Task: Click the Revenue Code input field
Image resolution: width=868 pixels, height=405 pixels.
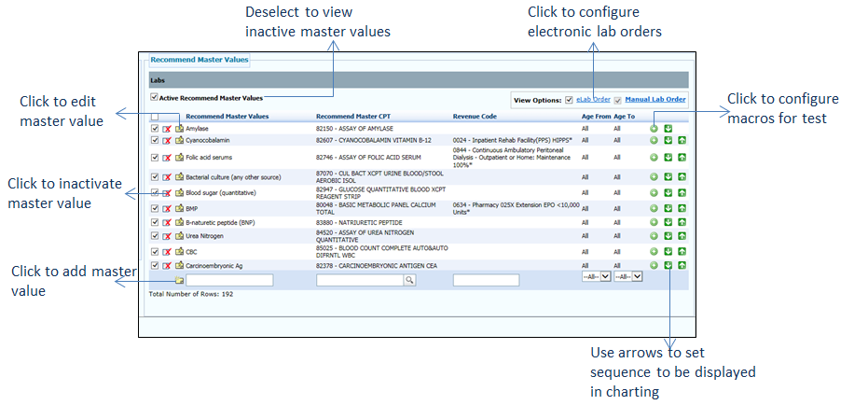Action: [485, 280]
